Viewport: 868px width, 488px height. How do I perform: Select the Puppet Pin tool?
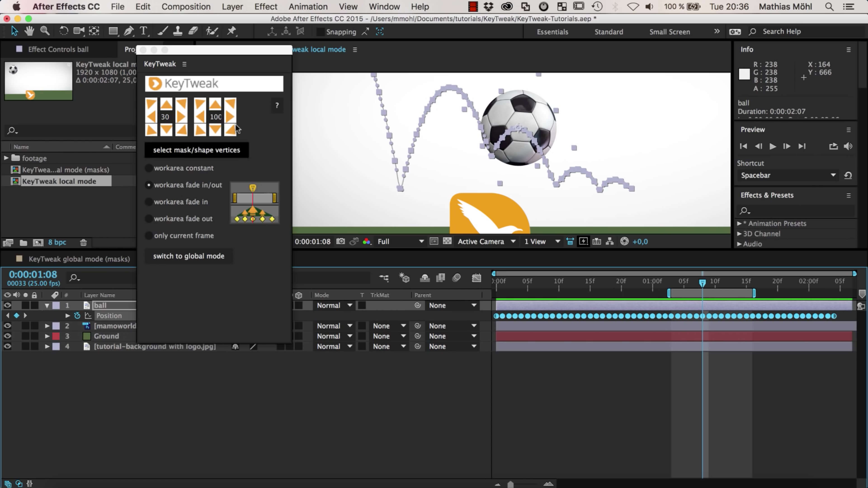(x=231, y=31)
